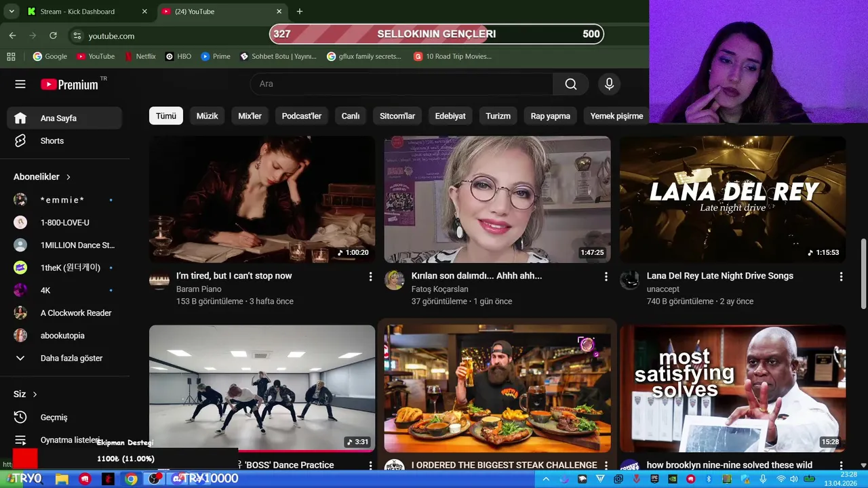
Task: Go back in browser history
Action: pyautogui.click(x=12, y=35)
